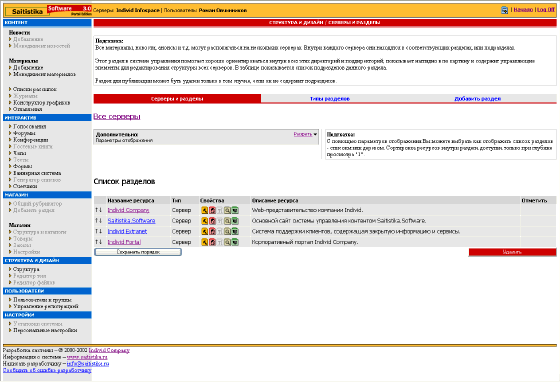Viewport: 560px width, 382px height.
Task: Switch to Серверы и разделы tab
Action: tap(177, 99)
